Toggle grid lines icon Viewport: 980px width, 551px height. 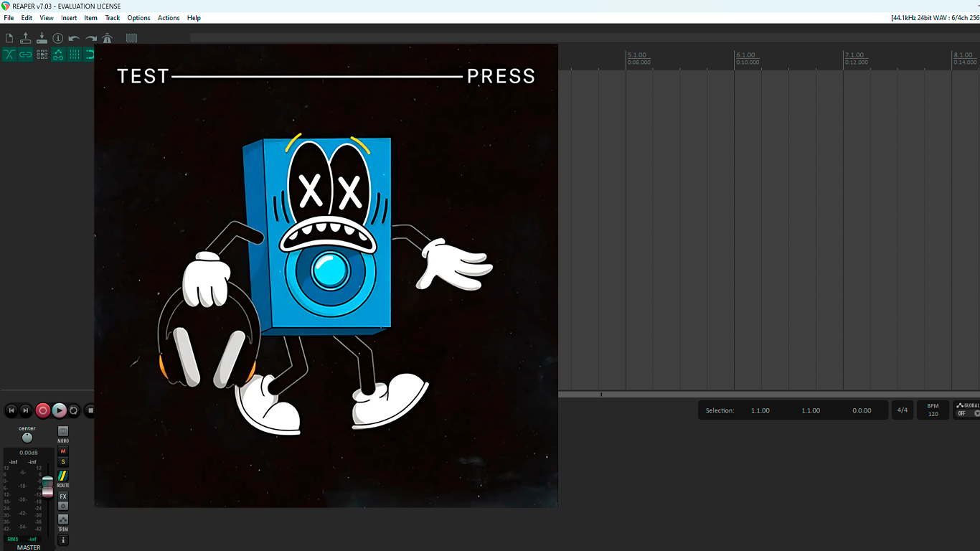click(x=75, y=55)
